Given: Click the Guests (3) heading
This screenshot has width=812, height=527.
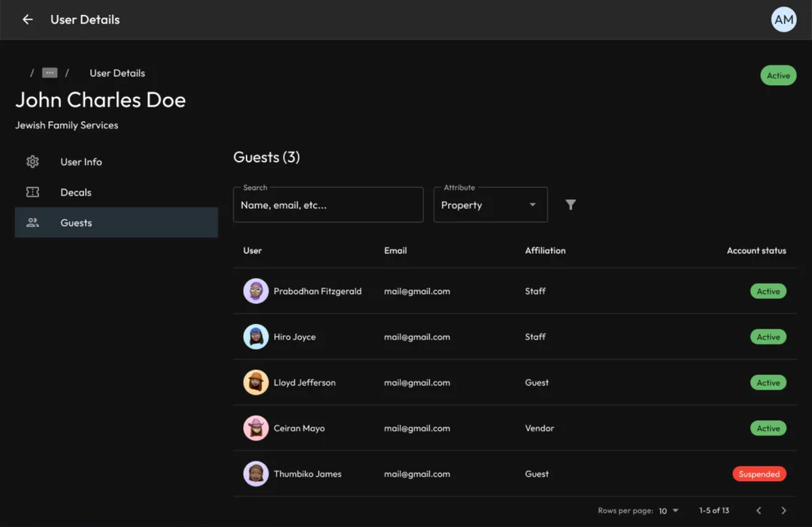Looking at the screenshot, I should point(267,157).
